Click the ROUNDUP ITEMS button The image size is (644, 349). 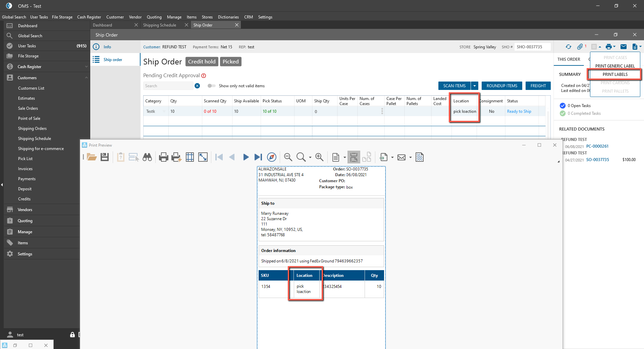coord(502,86)
